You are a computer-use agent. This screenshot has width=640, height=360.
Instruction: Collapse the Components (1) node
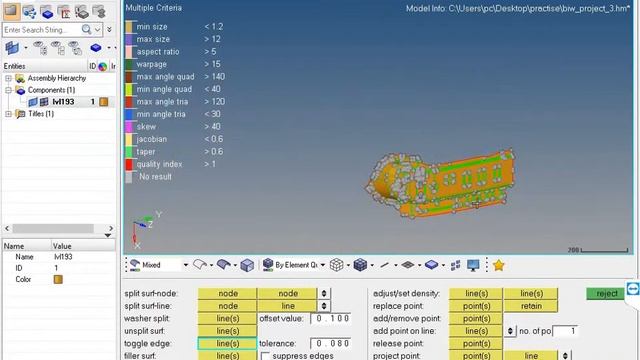point(8,90)
